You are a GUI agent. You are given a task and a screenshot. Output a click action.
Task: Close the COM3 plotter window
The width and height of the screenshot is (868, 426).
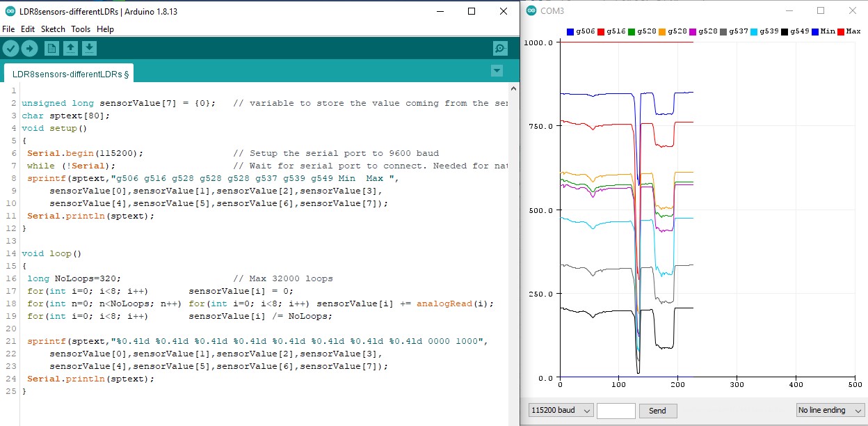click(x=852, y=10)
